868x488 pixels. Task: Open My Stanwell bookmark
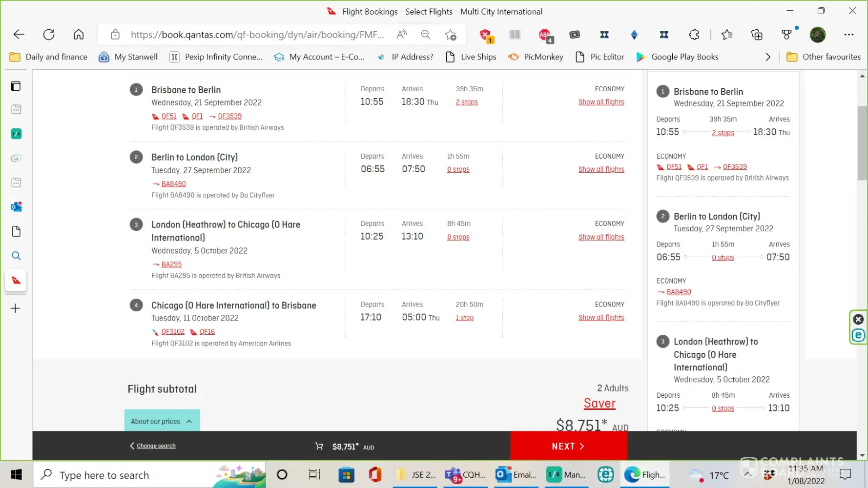pyautogui.click(x=128, y=57)
